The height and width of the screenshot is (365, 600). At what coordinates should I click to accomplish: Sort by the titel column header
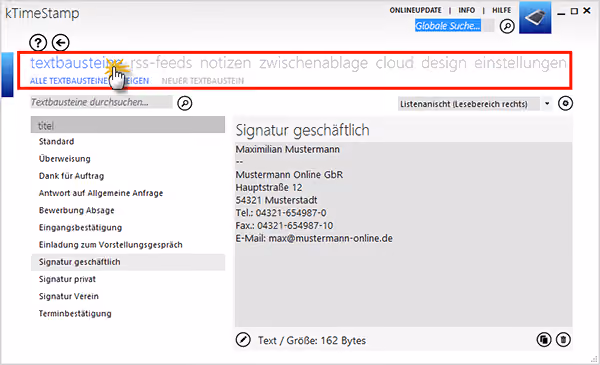pyautogui.click(x=128, y=125)
